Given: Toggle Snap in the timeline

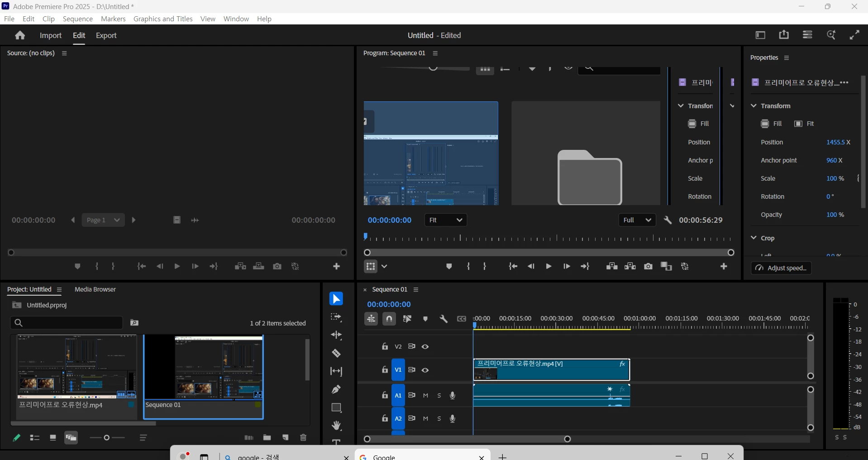Looking at the screenshot, I should coord(389,319).
